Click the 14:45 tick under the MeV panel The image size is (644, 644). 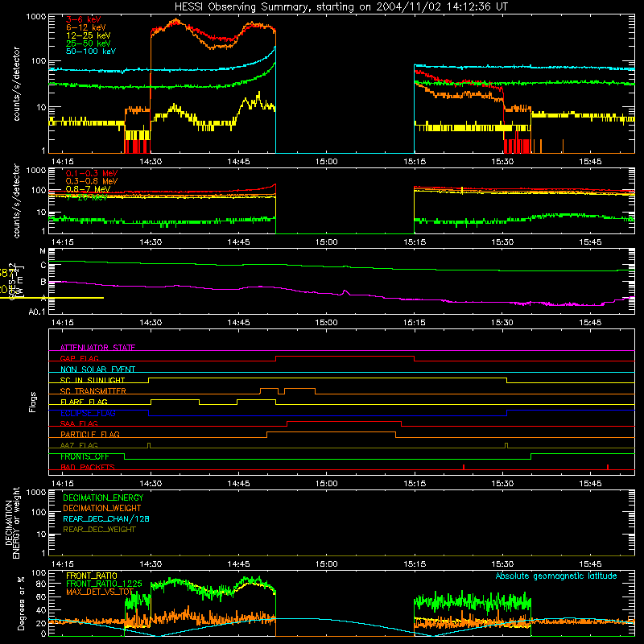coord(238,242)
